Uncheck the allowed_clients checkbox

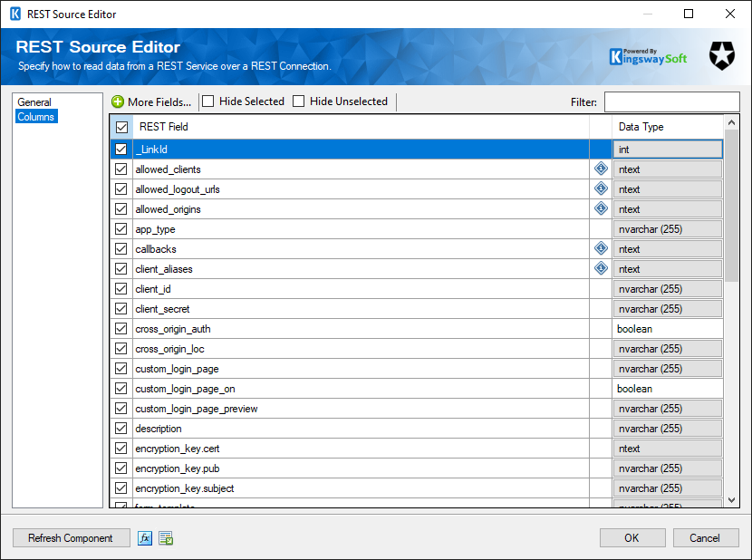[x=121, y=169]
